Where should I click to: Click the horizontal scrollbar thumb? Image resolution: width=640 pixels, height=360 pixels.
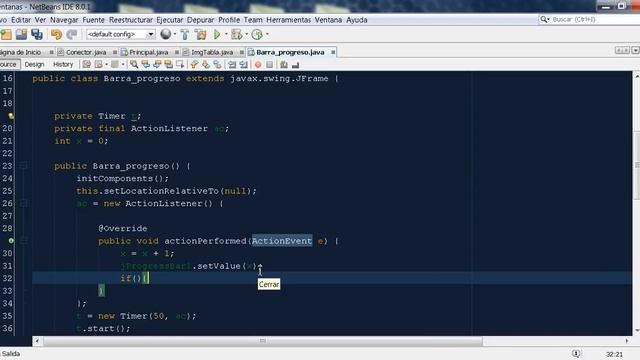click(x=263, y=341)
